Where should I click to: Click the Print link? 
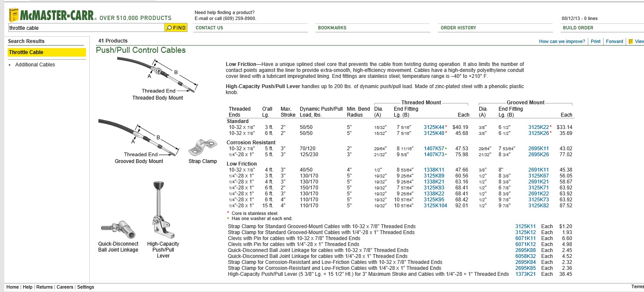click(x=595, y=41)
